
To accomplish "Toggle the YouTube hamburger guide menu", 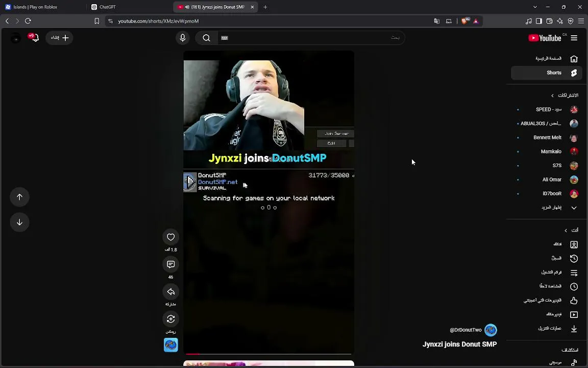I will (574, 38).
